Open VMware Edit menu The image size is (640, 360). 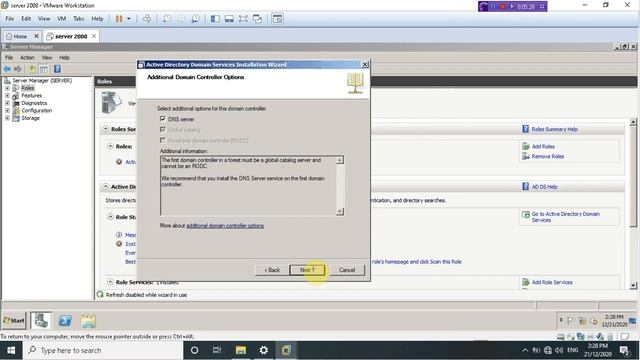[x=26, y=19]
